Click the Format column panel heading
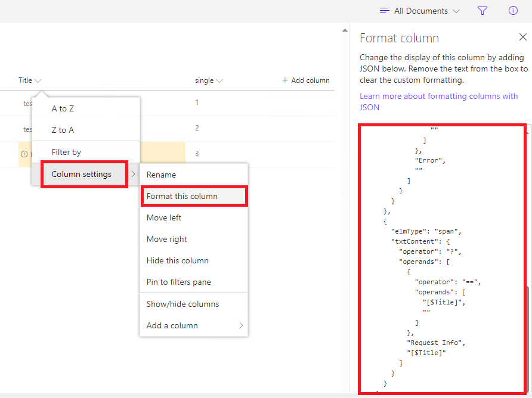 pyautogui.click(x=399, y=38)
